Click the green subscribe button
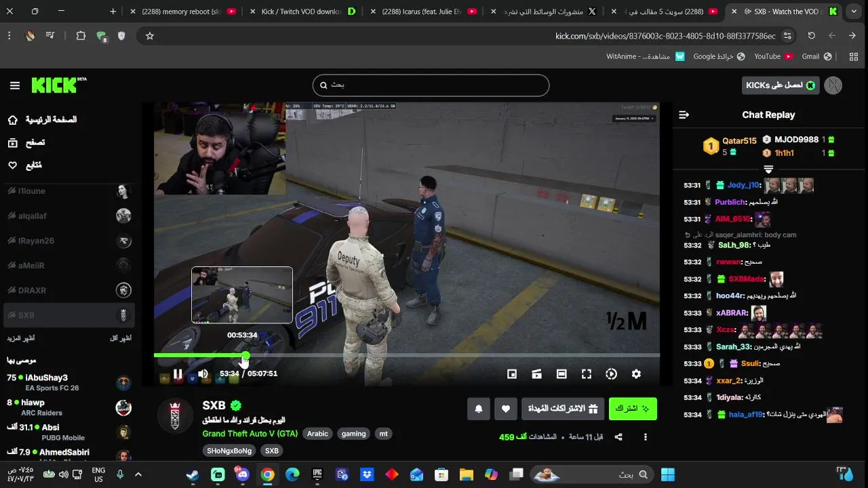868x488 pixels. [x=633, y=409]
